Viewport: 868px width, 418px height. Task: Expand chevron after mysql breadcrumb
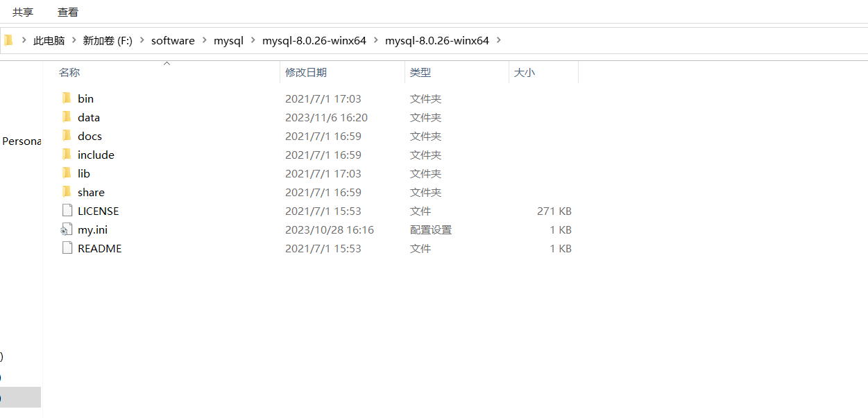click(253, 40)
